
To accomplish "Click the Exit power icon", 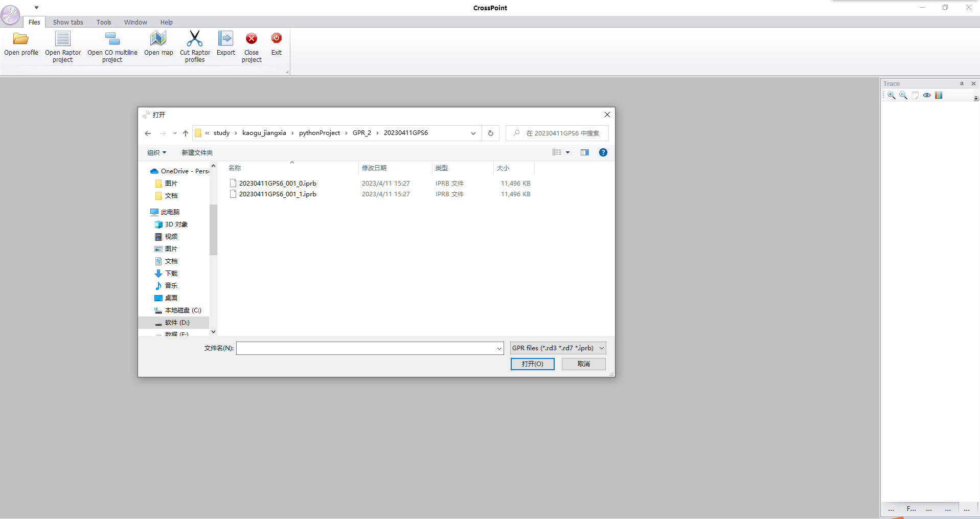I will tap(277, 38).
